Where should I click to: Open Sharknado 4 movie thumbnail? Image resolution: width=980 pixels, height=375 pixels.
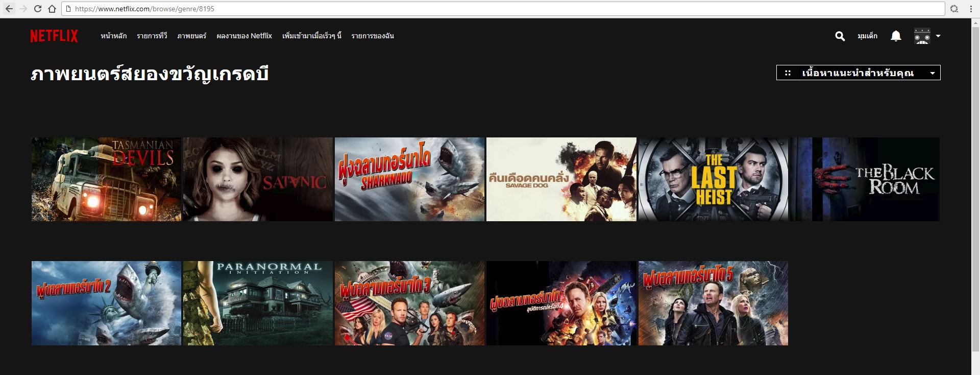561,303
